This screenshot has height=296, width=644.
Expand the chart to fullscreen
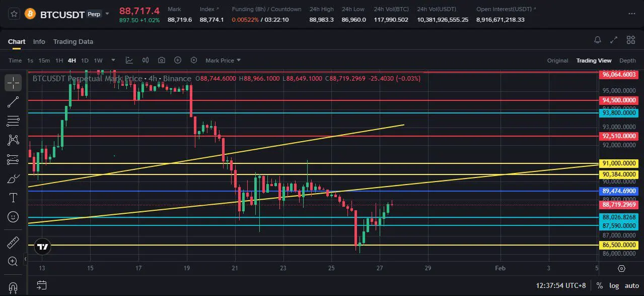(614, 40)
